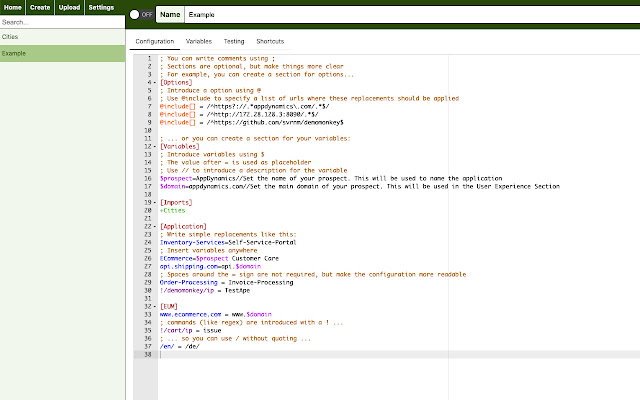Viewport: 640px width, 400px height.
Task: Fold the [Application] section in gutter
Action: click(153, 227)
